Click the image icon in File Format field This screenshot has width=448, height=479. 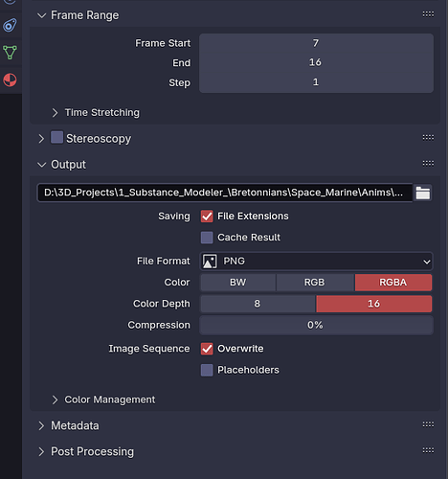tap(210, 262)
